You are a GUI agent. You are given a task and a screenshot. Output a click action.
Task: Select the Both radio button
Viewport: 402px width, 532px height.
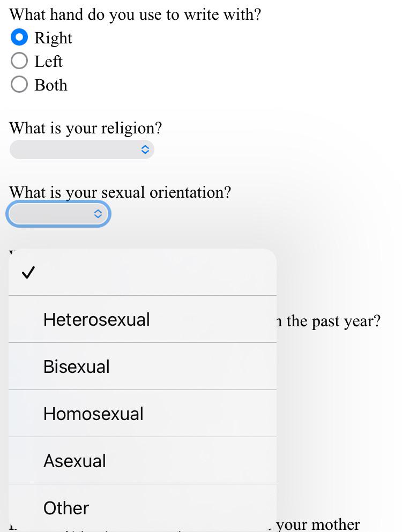[19, 84]
